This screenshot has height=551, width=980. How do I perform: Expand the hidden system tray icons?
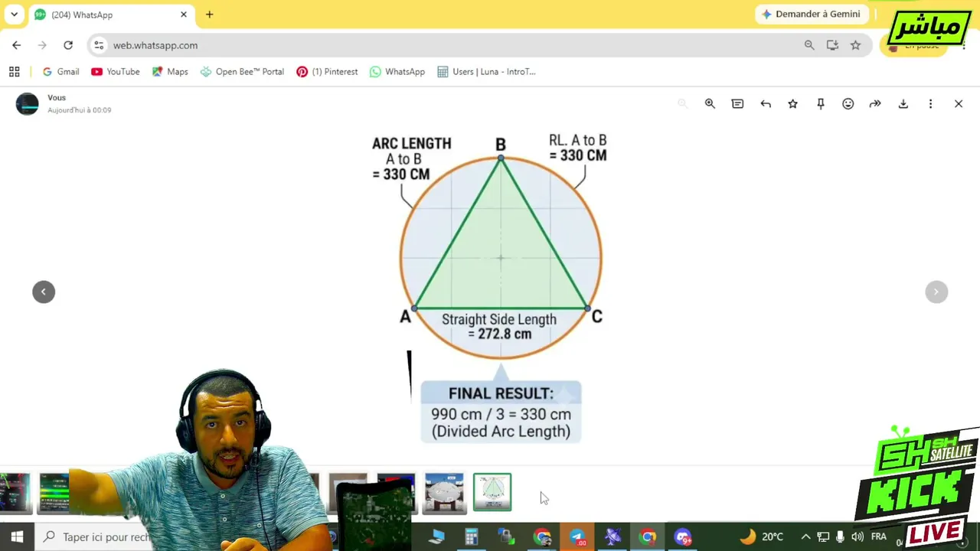805,537
